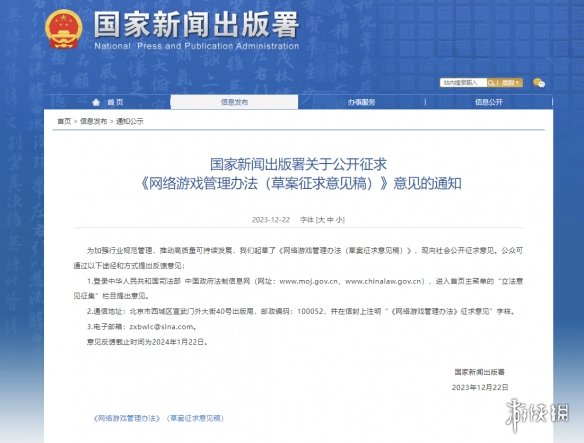Screen dimensions: 584x443
Task: Click the postal code 100052
Action: click(x=310, y=311)
